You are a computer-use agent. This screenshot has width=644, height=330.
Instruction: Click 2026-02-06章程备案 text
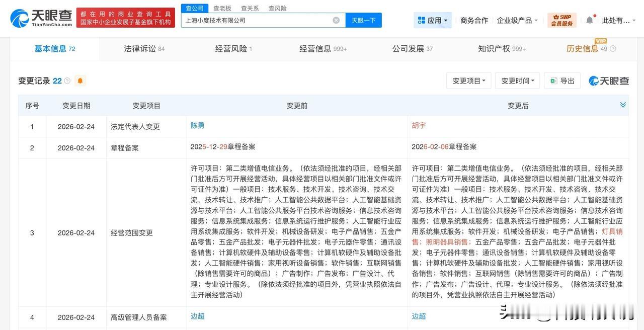click(444, 147)
